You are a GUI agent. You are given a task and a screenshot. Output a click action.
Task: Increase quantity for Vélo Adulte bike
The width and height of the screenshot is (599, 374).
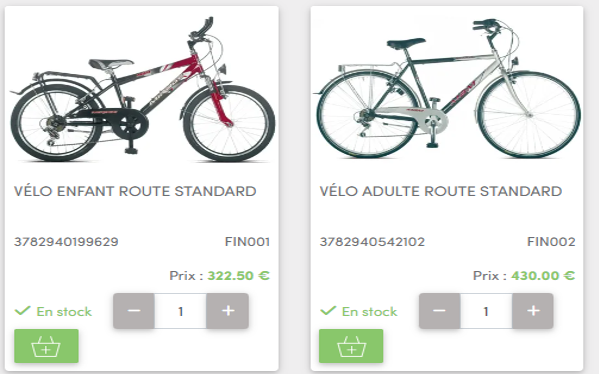(533, 311)
